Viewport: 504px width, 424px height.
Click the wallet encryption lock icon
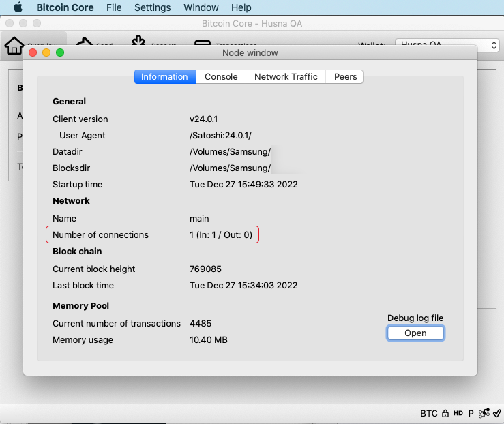[x=445, y=413]
